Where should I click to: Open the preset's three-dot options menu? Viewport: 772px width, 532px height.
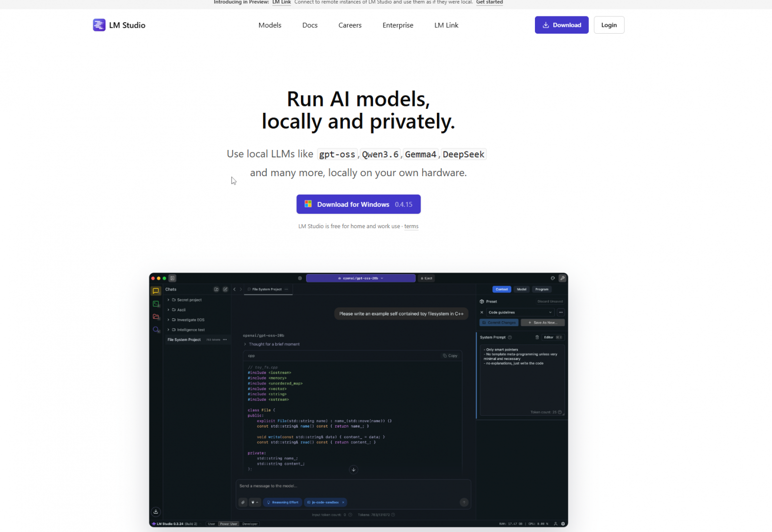561,312
